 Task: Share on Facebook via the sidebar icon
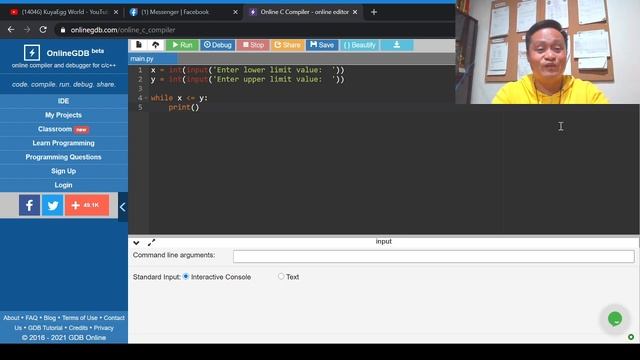(x=29, y=205)
